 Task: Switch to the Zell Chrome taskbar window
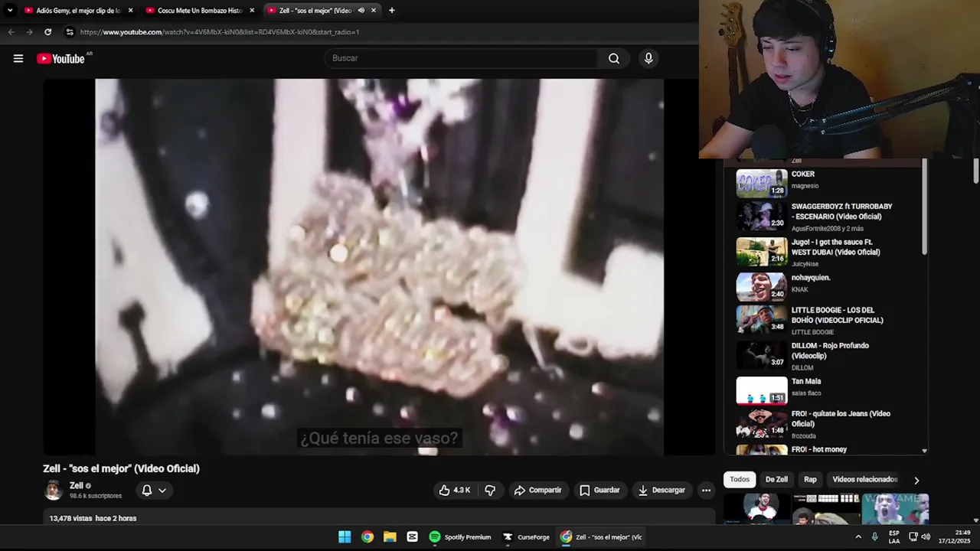[602, 536]
